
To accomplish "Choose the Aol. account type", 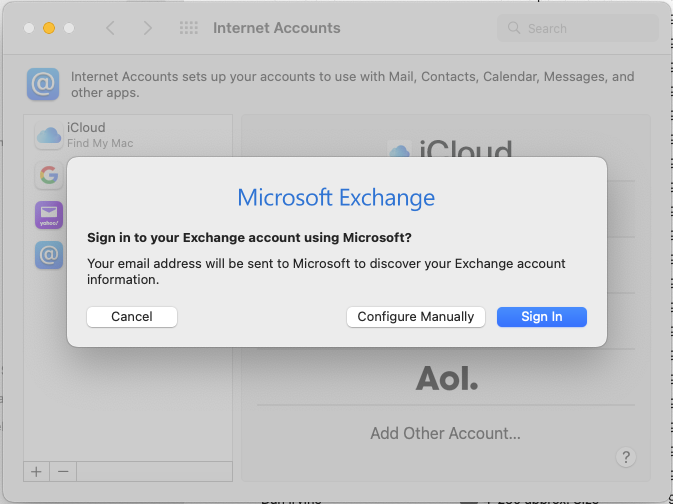I will [x=446, y=378].
